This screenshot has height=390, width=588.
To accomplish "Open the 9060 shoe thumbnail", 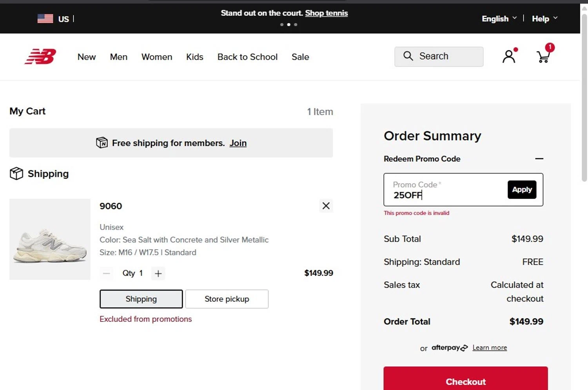I will (50, 239).
